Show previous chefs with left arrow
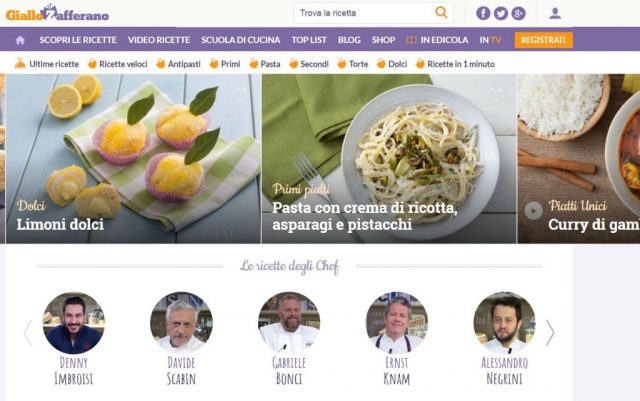The width and height of the screenshot is (640, 401). coord(28,333)
